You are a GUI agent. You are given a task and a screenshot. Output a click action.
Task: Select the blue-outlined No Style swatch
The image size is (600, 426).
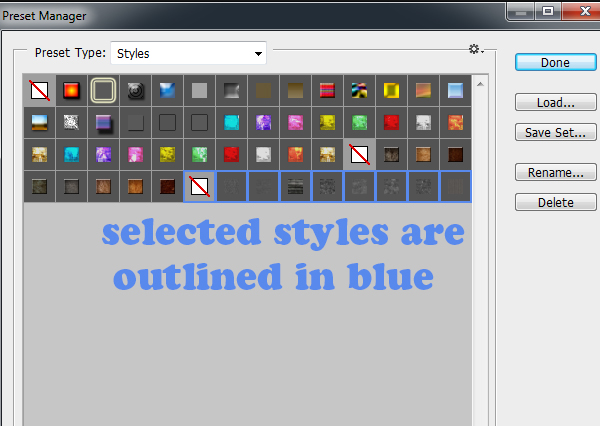point(199,187)
